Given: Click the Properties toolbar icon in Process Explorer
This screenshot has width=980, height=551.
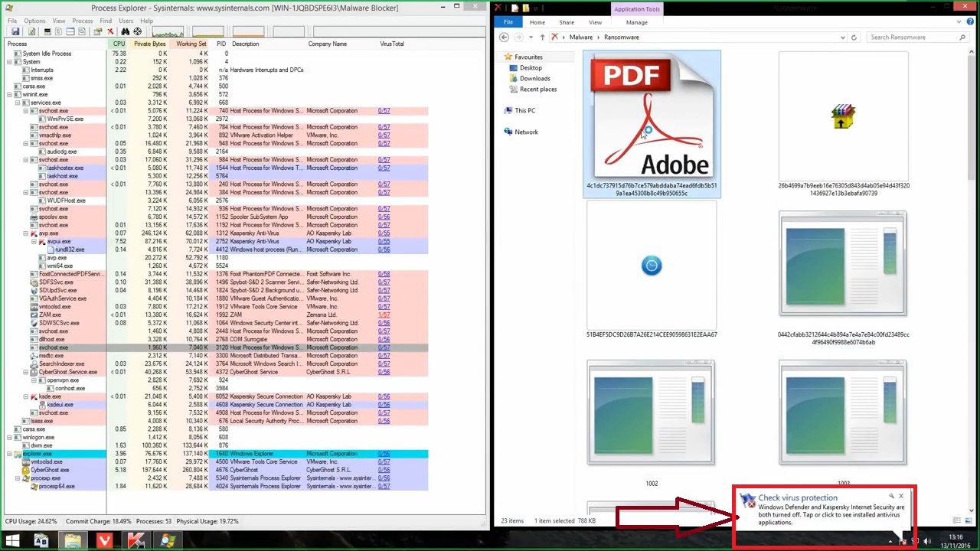Looking at the screenshot, I should point(97,31).
